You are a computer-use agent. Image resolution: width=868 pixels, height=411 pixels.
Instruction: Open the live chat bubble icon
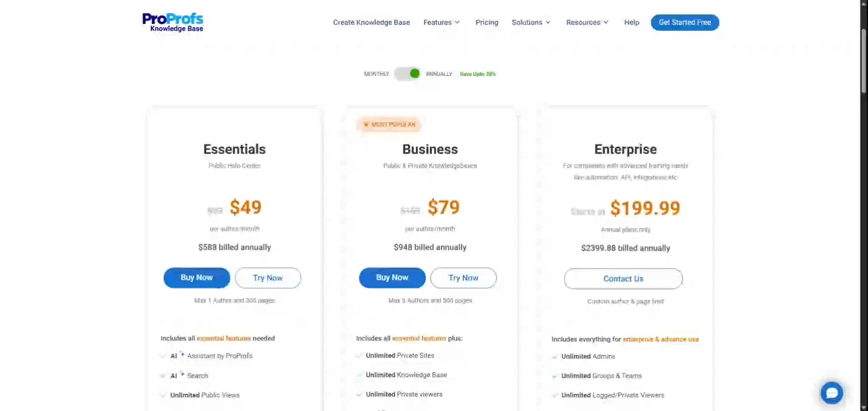click(x=832, y=393)
